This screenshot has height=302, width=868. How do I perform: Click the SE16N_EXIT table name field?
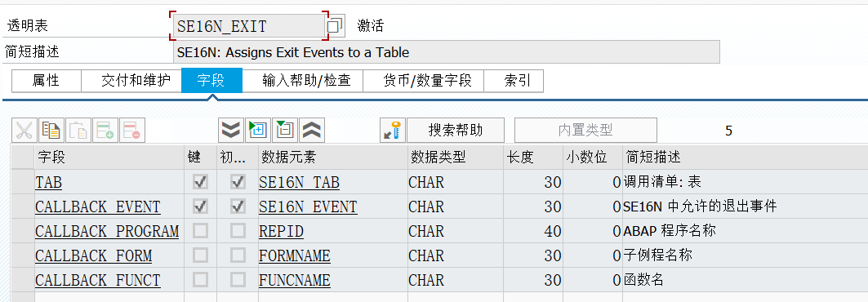[248, 26]
